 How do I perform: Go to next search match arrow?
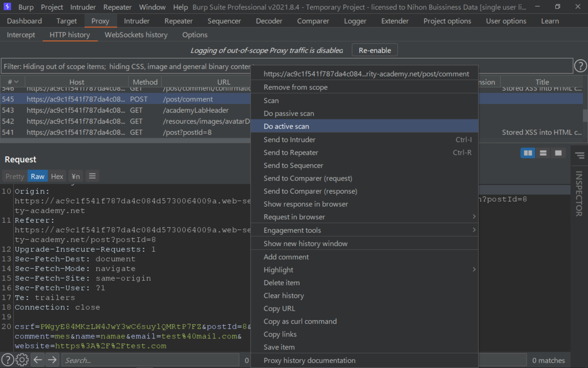[x=52, y=360]
